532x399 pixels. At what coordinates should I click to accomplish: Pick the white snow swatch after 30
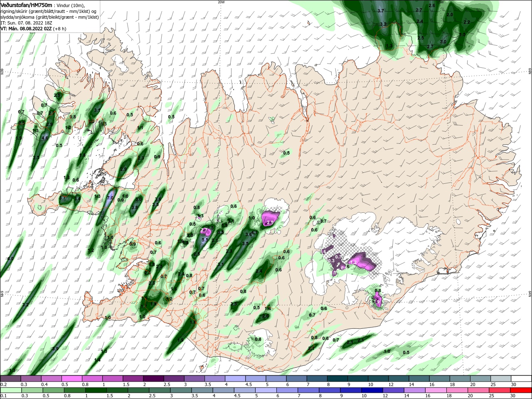tap(522, 379)
